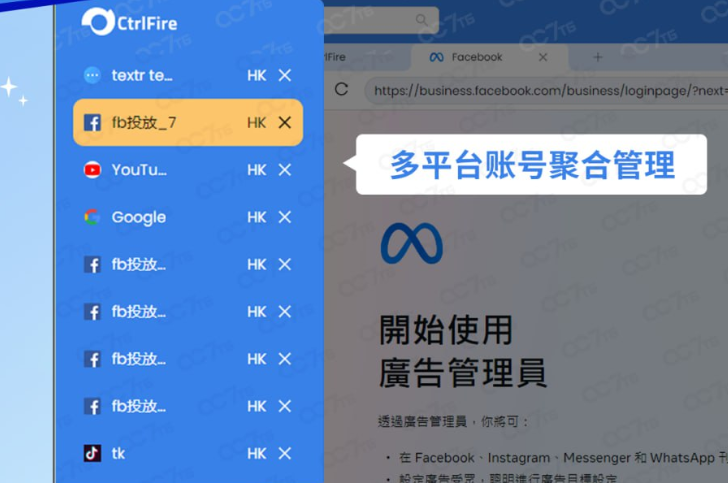The height and width of the screenshot is (483, 728).
Task: Click HK region label on fb投放_7
Action: point(257,123)
